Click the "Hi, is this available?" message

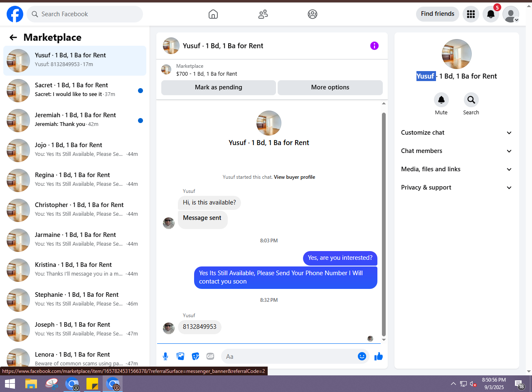point(209,203)
